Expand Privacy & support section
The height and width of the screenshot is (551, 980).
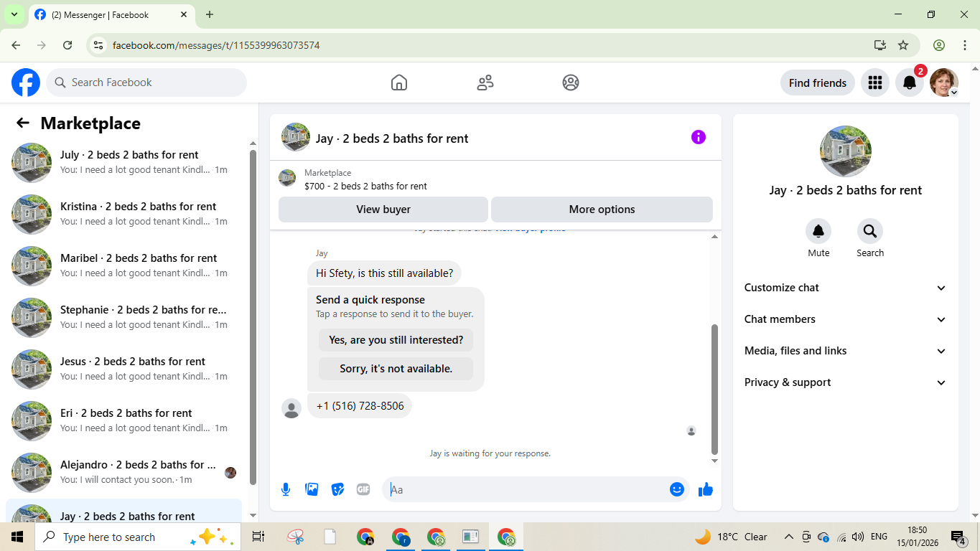[846, 382]
